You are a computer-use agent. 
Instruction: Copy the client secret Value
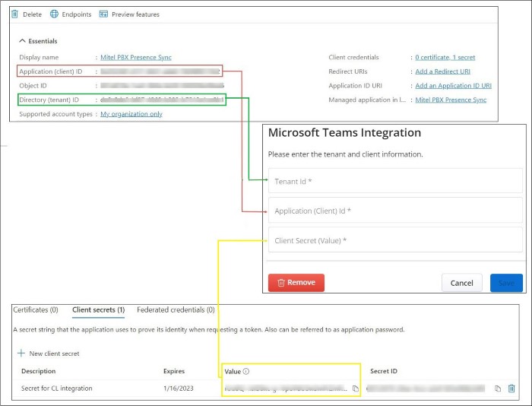coord(355,389)
